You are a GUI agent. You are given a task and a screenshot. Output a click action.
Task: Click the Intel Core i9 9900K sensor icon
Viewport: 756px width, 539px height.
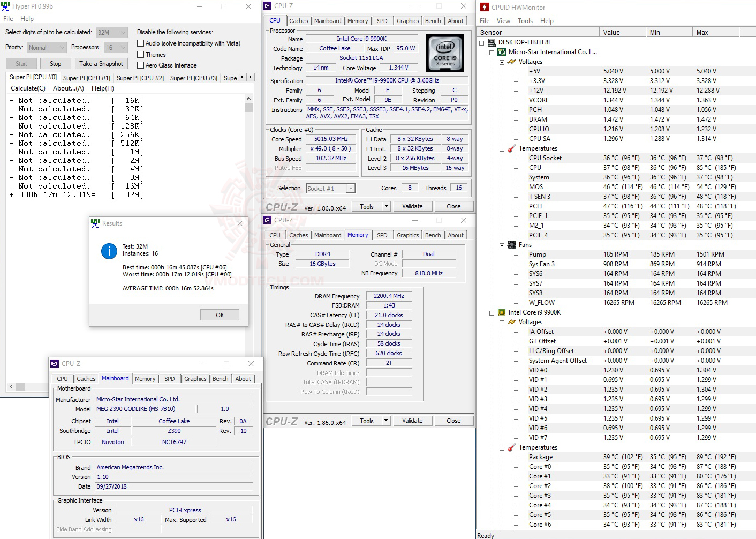pyautogui.click(x=502, y=312)
